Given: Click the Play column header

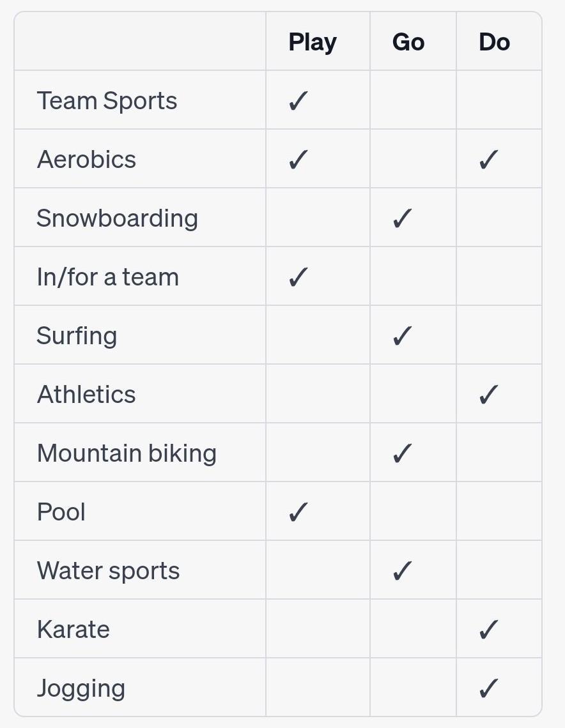Looking at the screenshot, I should (313, 42).
